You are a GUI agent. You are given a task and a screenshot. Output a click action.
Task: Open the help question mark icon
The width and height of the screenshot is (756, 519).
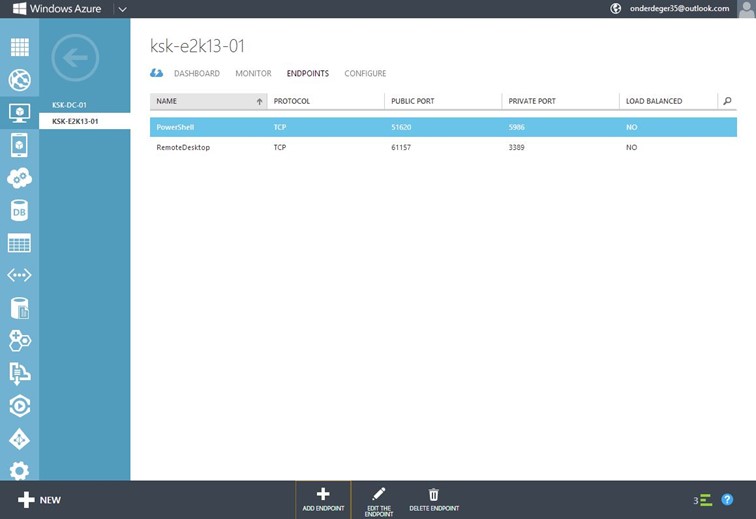coord(727,500)
